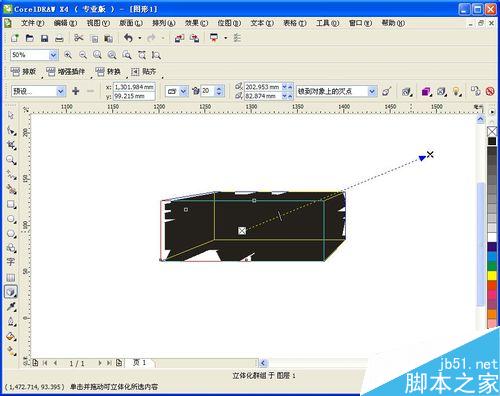
Task: Select the Basic Shapes tool
Action: (11, 248)
